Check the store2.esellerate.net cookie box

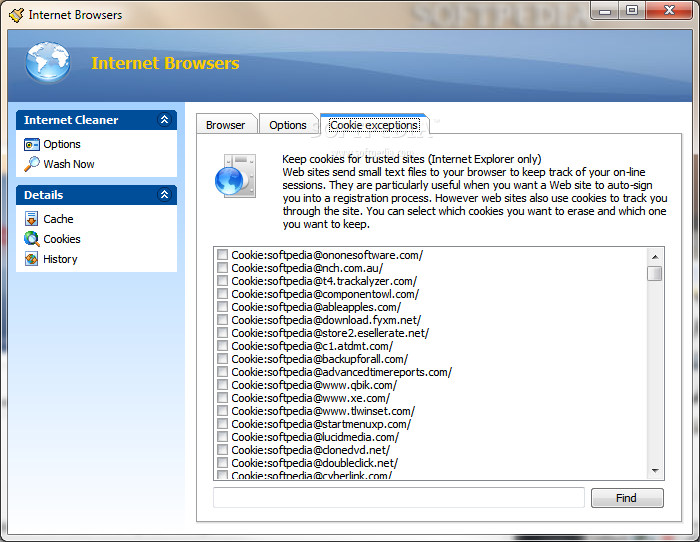[222, 333]
